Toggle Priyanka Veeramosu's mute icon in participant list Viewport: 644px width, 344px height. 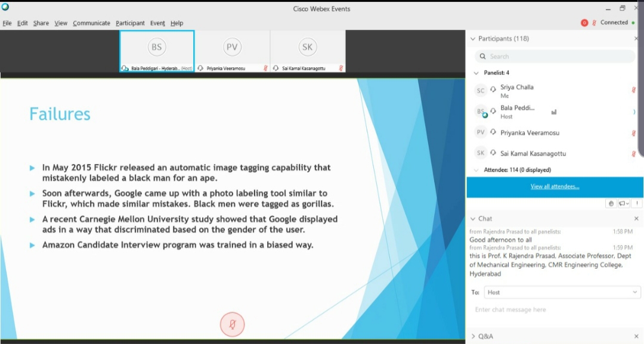[633, 133]
